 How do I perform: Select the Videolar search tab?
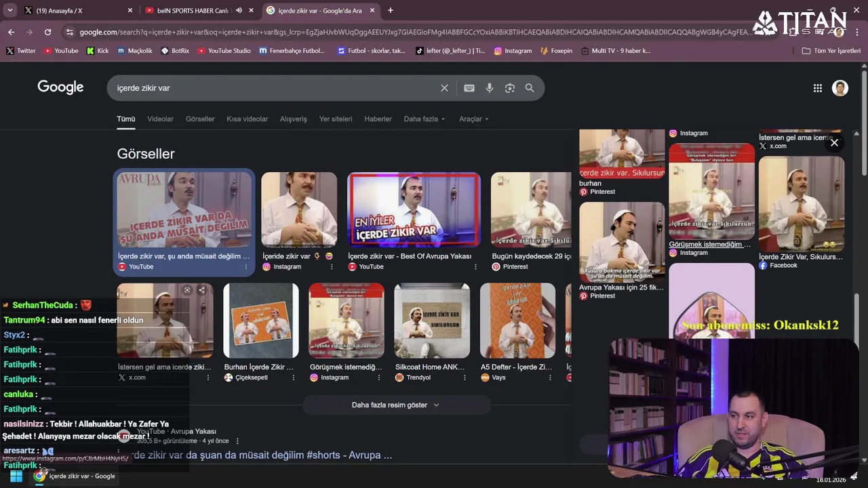161,119
